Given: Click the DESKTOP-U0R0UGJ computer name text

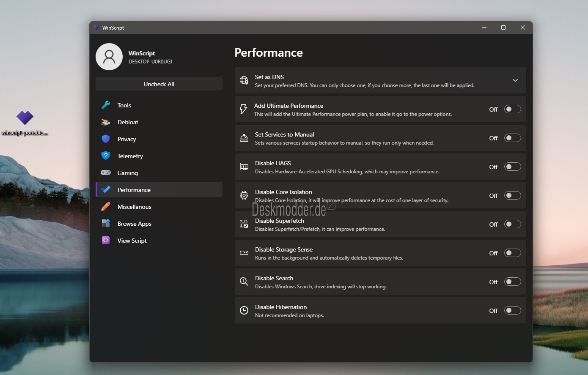Looking at the screenshot, I should (x=150, y=62).
